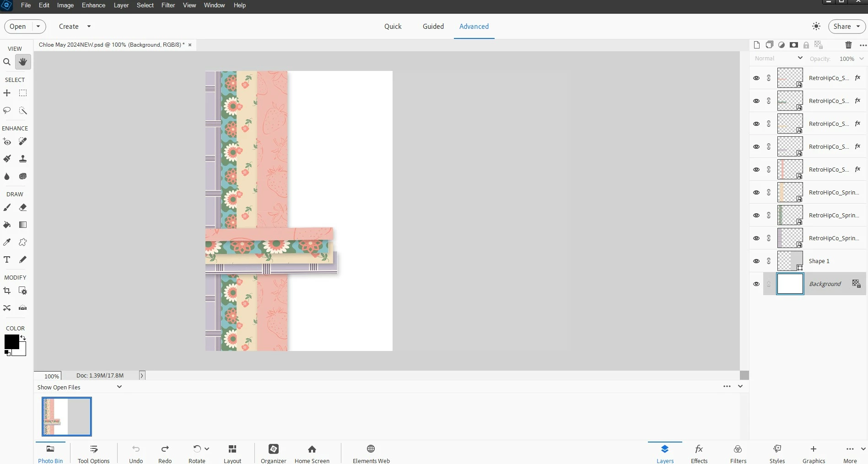Image resolution: width=868 pixels, height=464 pixels.
Task: Select the Rectangular Marquee tool
Action: coord(23,93)
